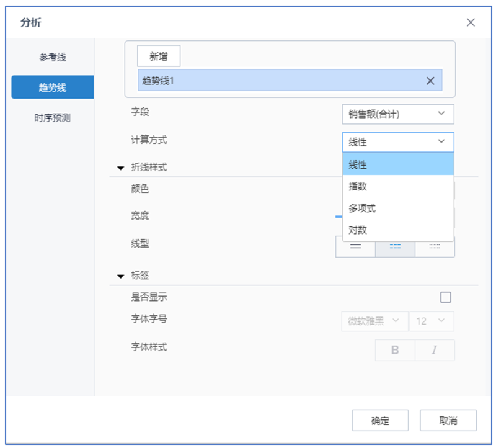496x448 pixels.
Task: Collapse the 标签 section
Action: 122,275
